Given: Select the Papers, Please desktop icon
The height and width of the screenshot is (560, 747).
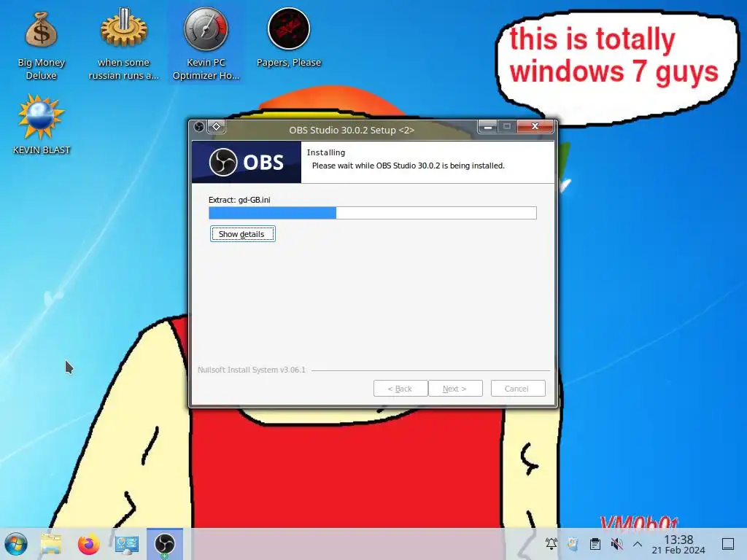Looking at the screenshot, I should [x=289, y=38].
